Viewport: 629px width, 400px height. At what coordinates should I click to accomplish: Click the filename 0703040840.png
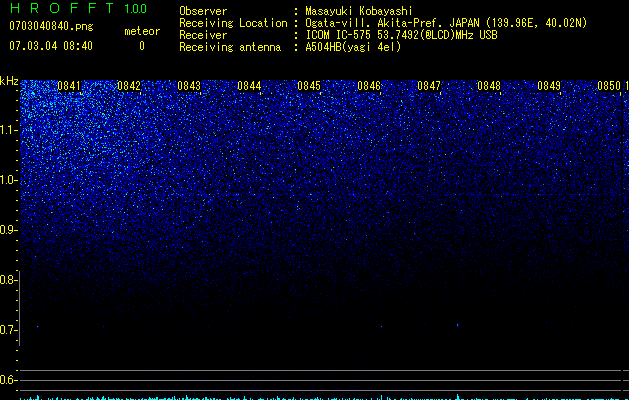pyautogui.click(x=51, y=26)
